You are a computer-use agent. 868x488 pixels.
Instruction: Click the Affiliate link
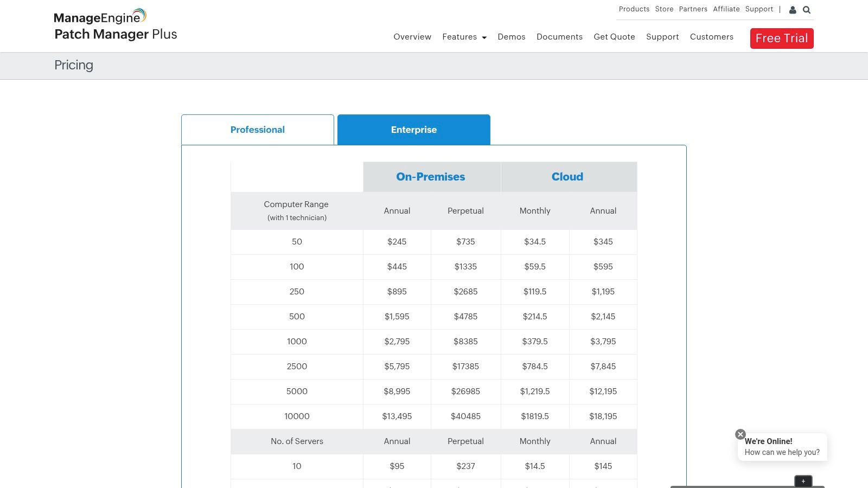click(726, 9)
